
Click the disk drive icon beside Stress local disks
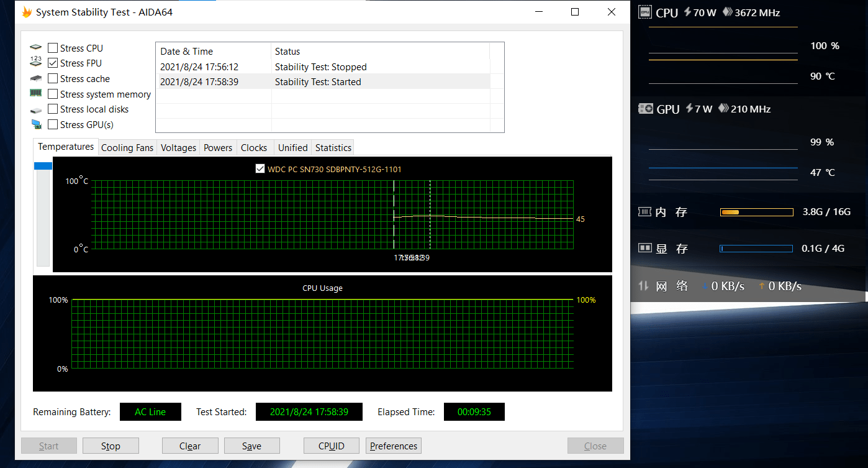35,109
